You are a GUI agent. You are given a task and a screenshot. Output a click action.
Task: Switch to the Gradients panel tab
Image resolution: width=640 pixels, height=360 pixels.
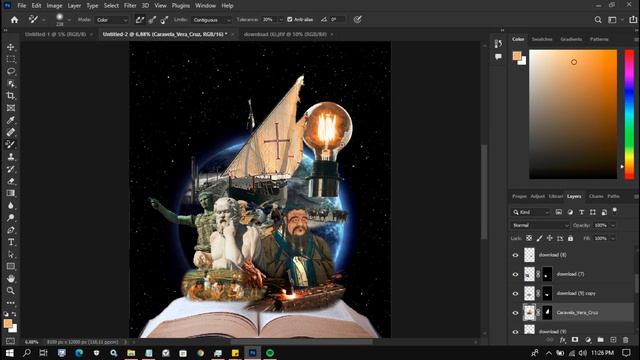click(x=571, y=39)
